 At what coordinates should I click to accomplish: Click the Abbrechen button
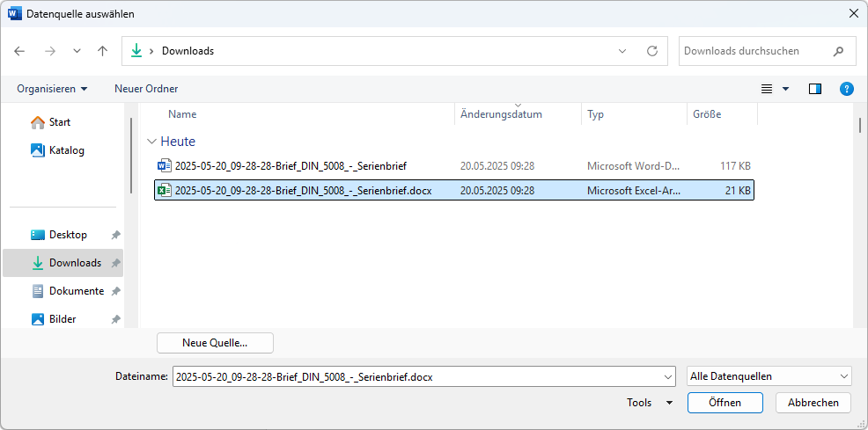pos(813,403)
